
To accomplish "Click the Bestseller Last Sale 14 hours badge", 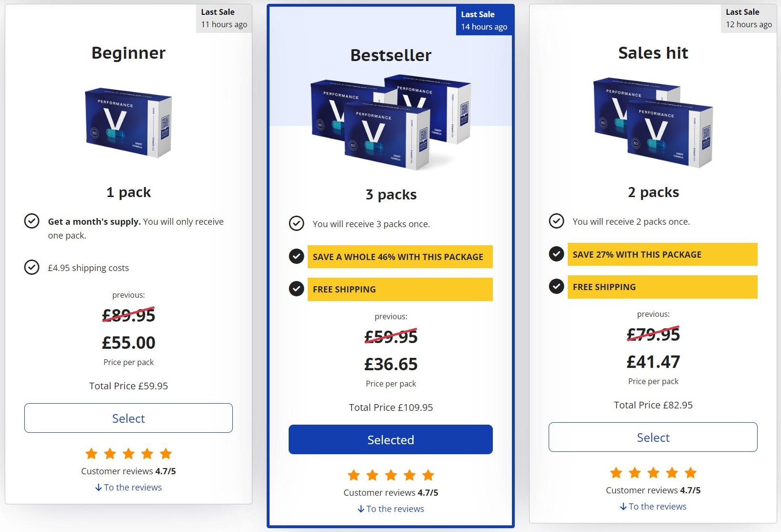I will pyautogui.click(x=484, y=21).
